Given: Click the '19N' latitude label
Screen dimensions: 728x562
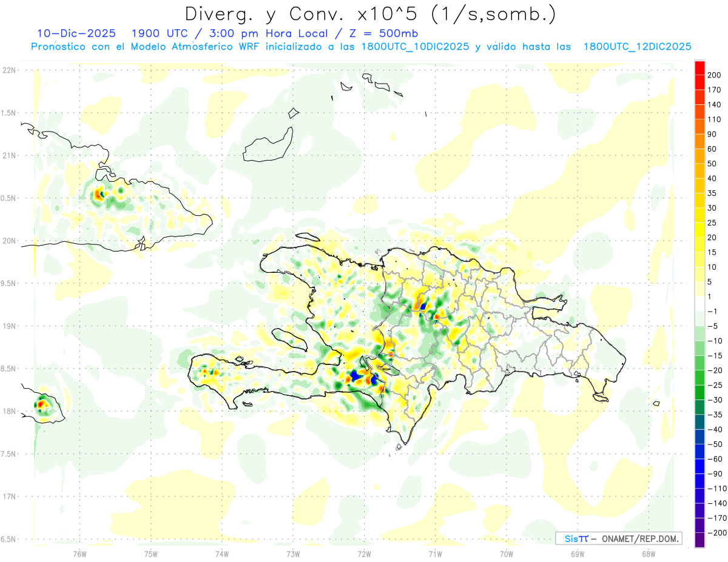Looking at the screenshot, I should pos(8,326).
